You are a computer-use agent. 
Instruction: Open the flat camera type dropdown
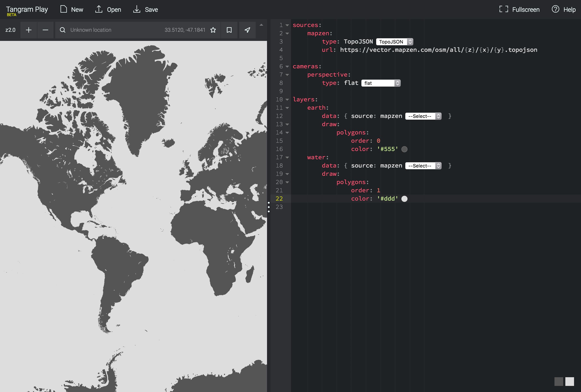[381, 83]
